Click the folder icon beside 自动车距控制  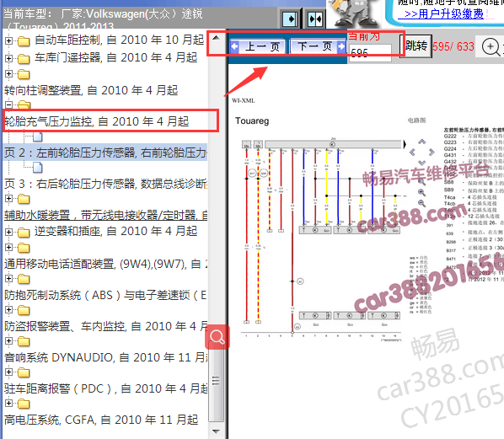pos(24,40)
